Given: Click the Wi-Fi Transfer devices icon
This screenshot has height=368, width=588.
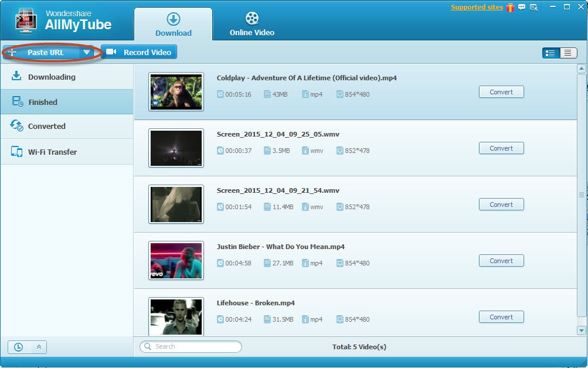Looking at the screenshot, I should [x=16, y=151].
